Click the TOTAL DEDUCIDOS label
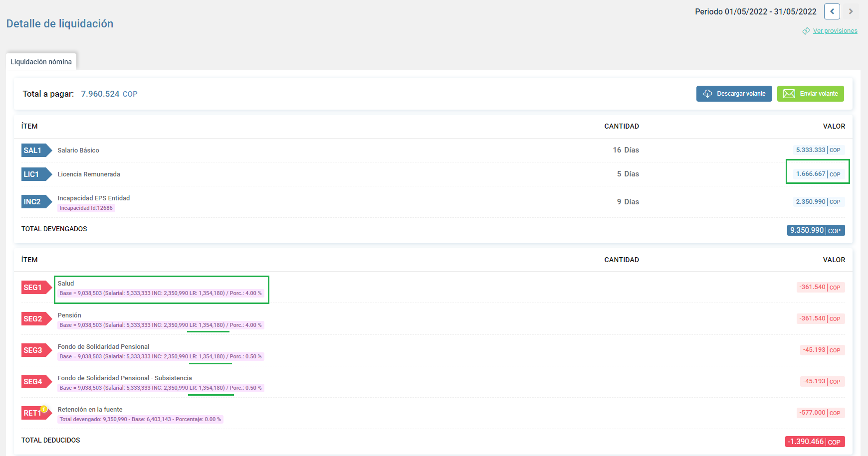The width and height of the screenshot is (868, 456). (x=51, y=440)
